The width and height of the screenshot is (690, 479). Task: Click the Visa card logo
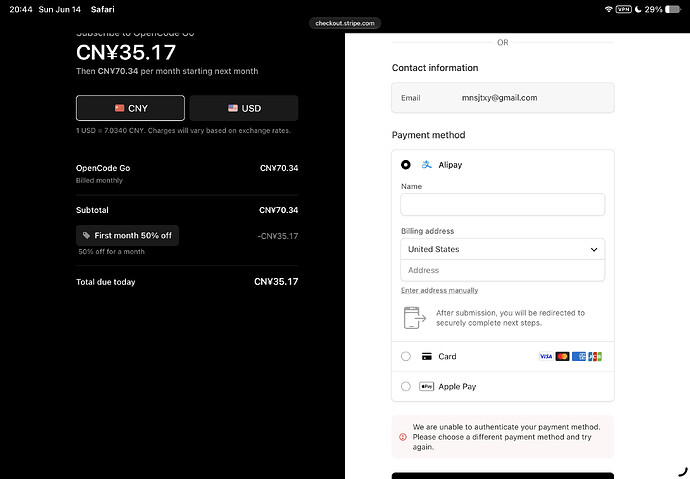point(546,356)
